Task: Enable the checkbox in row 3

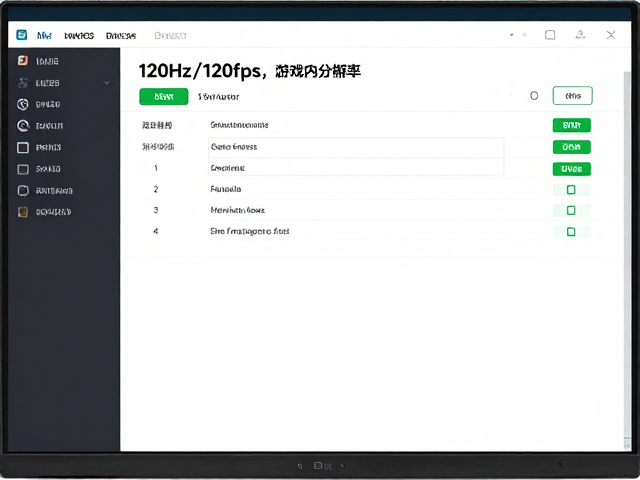Action: 571,210
